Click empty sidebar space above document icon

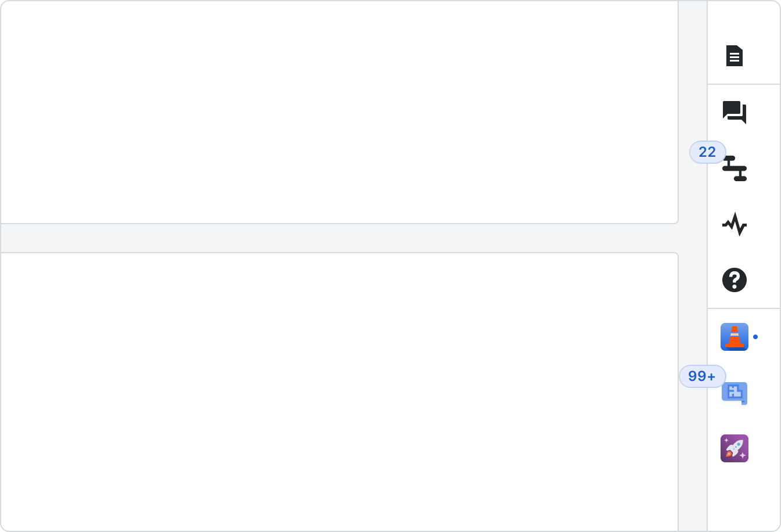click(744, 20)
